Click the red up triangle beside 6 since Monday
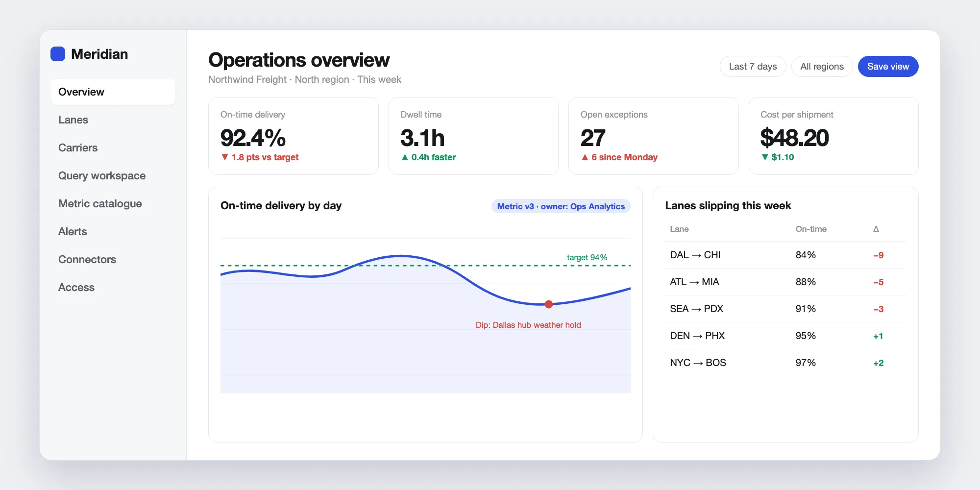The image size is (980, 490). [x=585, y=157]
